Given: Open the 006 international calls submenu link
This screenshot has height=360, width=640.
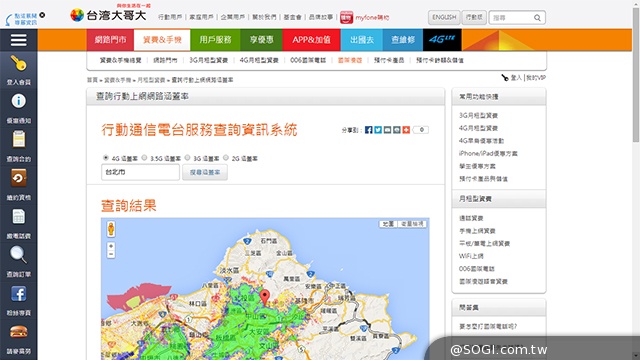Looking at the screenshot, I should pos(308,60).
